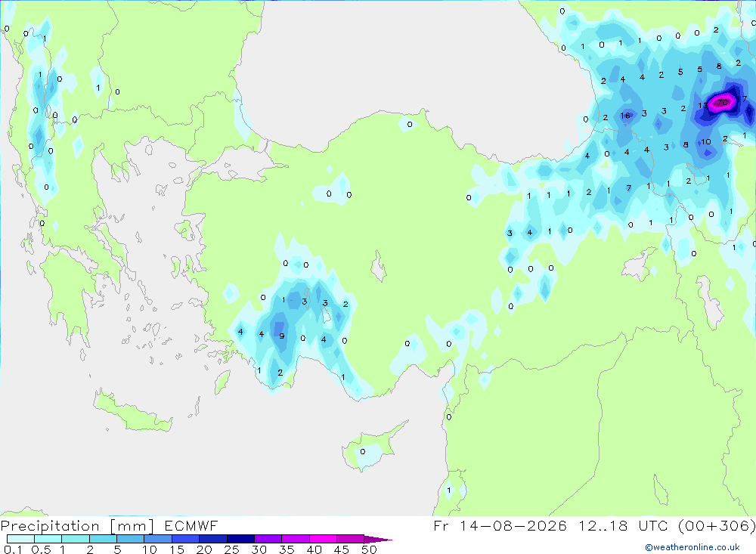756x554 pixels.
Task: Click the 30–35 mm purple legend swatch
Action: 268,539
